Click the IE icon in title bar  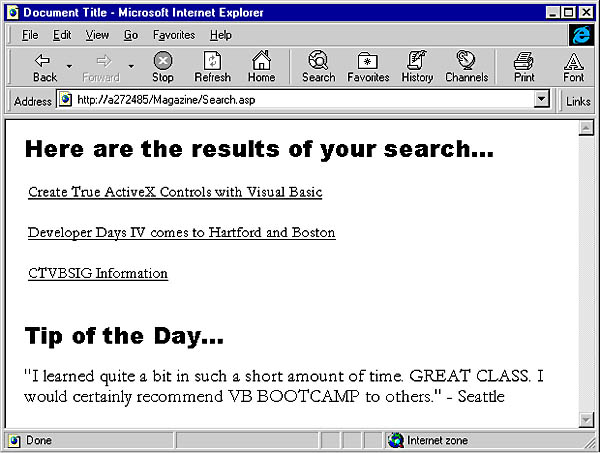pyautogui.click(x=13, y=13)
